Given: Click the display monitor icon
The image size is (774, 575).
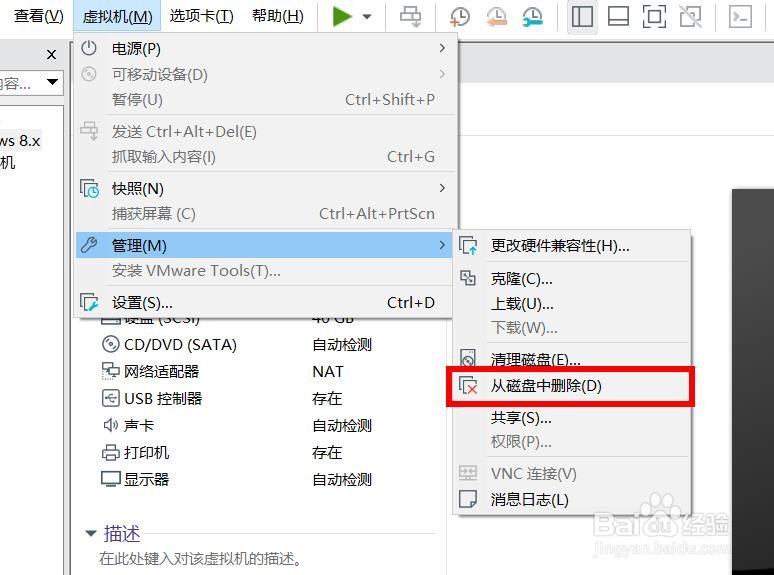Looking at the screenshot, I should coord(110,479).
